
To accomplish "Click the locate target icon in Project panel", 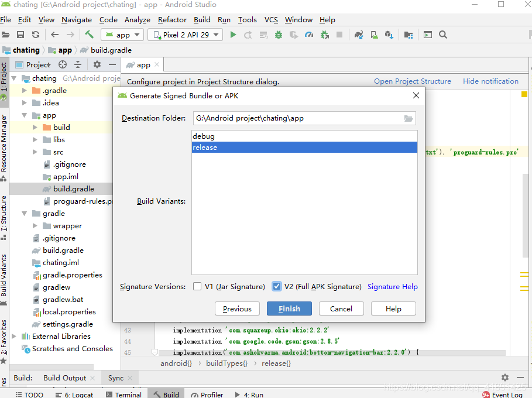I will tap(63, 64).
